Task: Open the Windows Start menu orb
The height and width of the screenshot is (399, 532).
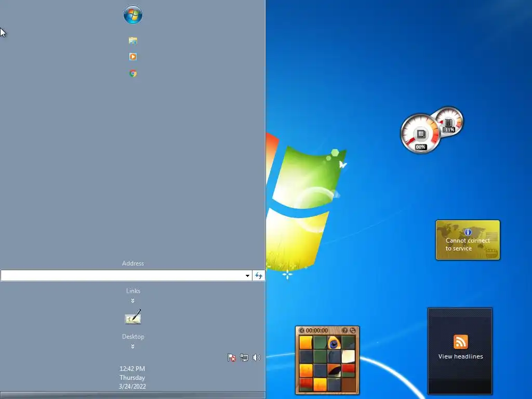Action: click(x=132, y=15)
